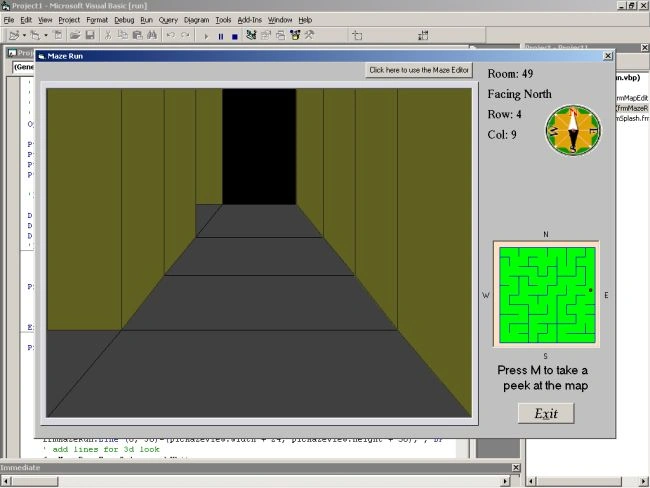
Task: Click the compass image
Action: 572,130
